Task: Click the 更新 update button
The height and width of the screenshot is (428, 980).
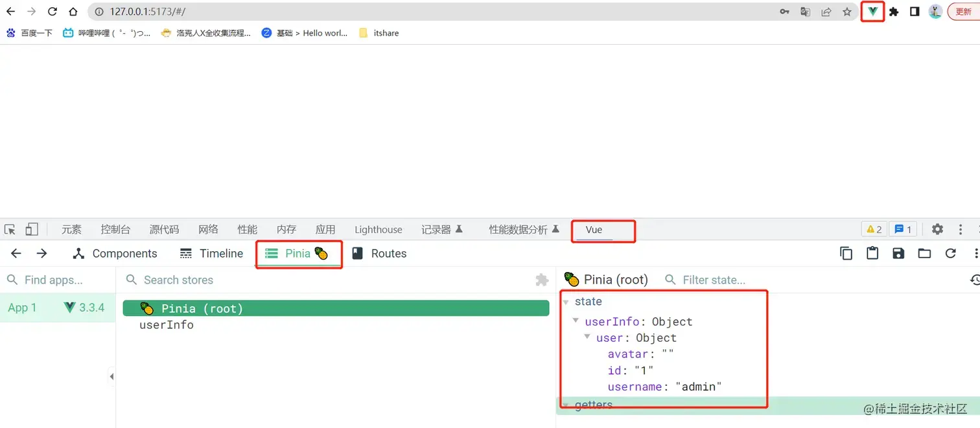Action: 964,12
